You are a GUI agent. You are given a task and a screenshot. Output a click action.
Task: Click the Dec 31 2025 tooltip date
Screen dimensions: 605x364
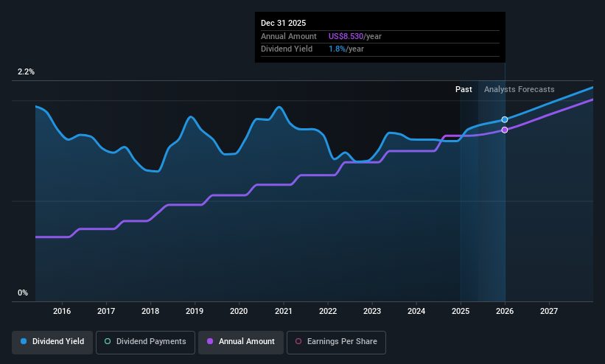tap(283, 23)
